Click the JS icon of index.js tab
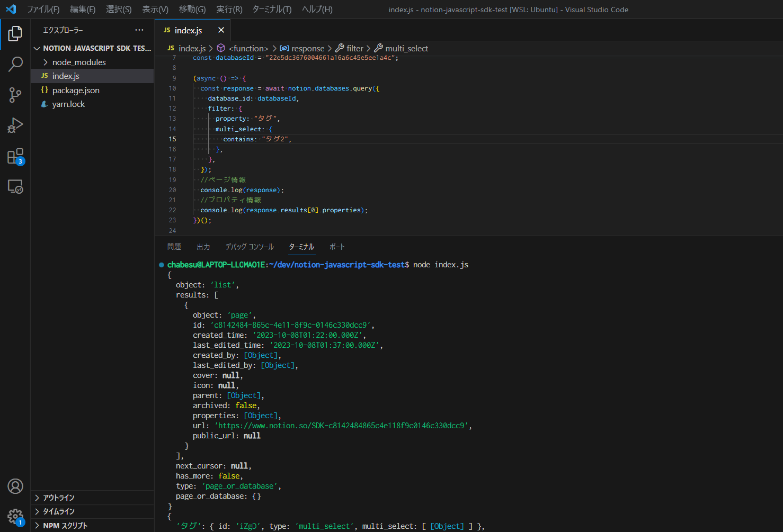This screenshot has height=532, width=783. [167, 30]
